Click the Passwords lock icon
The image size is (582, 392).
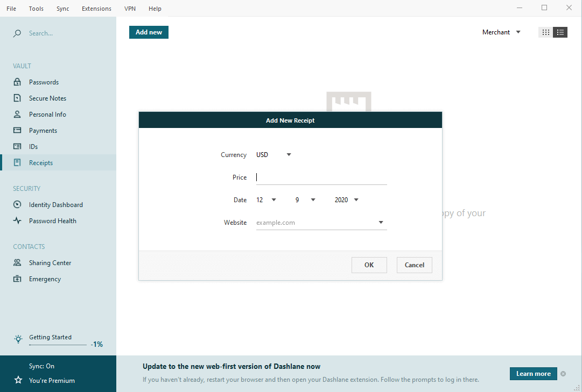[17, 82]
